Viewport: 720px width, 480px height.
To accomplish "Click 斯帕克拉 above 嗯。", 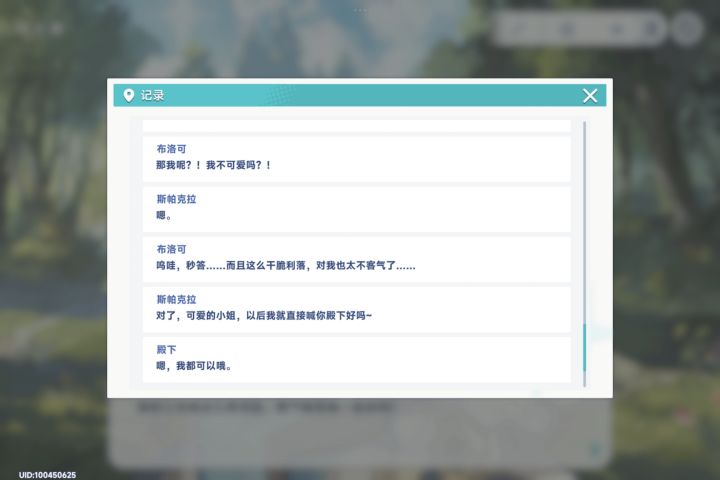I will coord(176,199).
